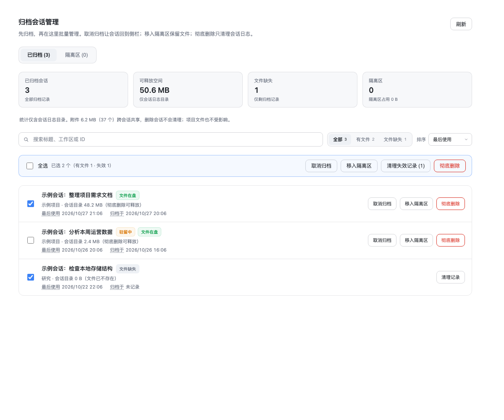Uncheck the 整理项目需求文档 row checkbox
This screenshot has width=504, height=420.
31,204
